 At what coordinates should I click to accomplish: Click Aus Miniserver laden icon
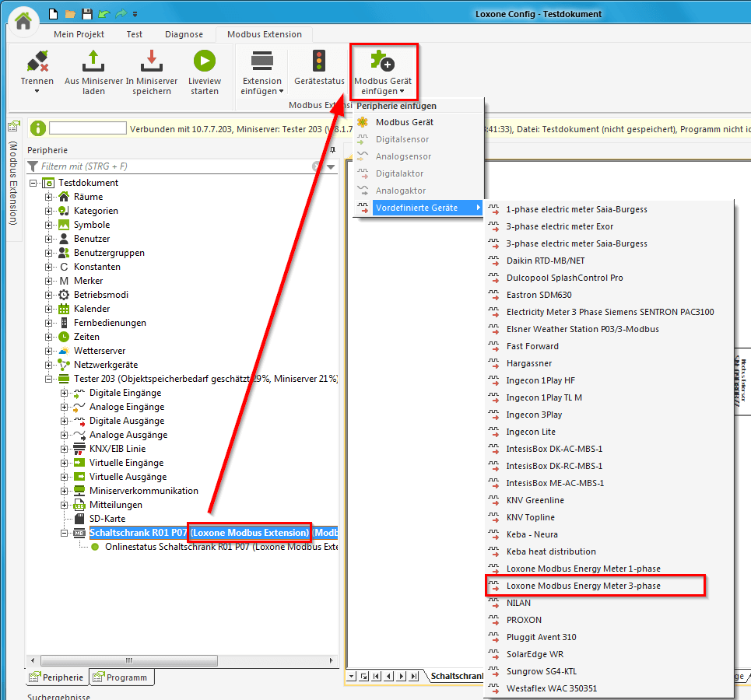click(93, 61)
